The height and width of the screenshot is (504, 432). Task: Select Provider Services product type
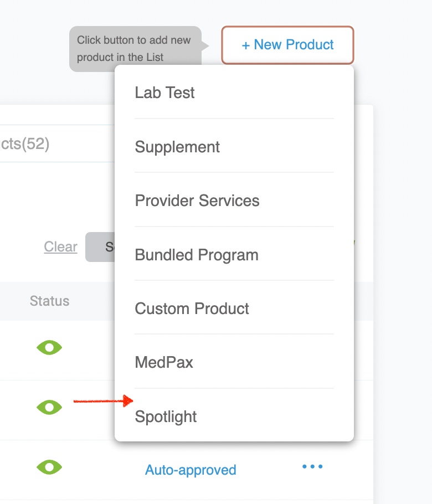197,200
